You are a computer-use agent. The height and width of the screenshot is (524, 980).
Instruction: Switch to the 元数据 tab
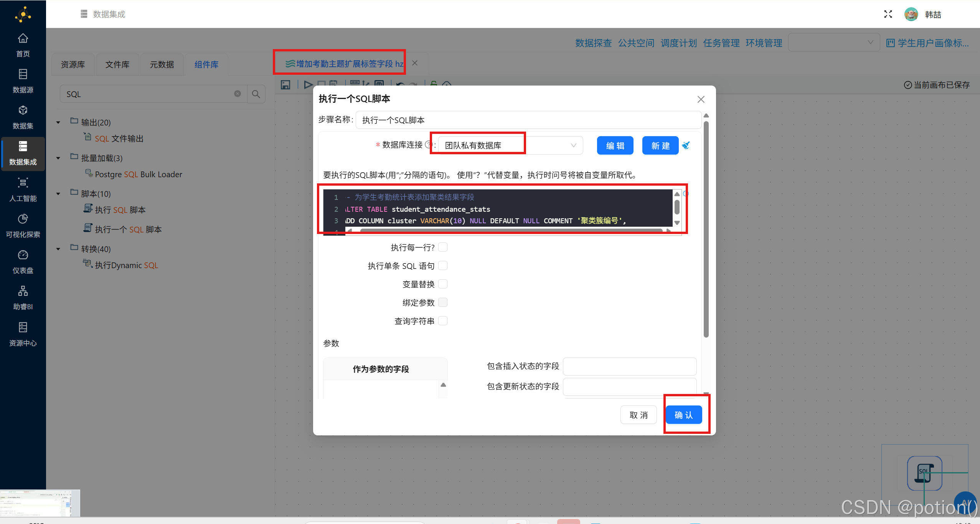pyautogui.click(x=162, y=64)
